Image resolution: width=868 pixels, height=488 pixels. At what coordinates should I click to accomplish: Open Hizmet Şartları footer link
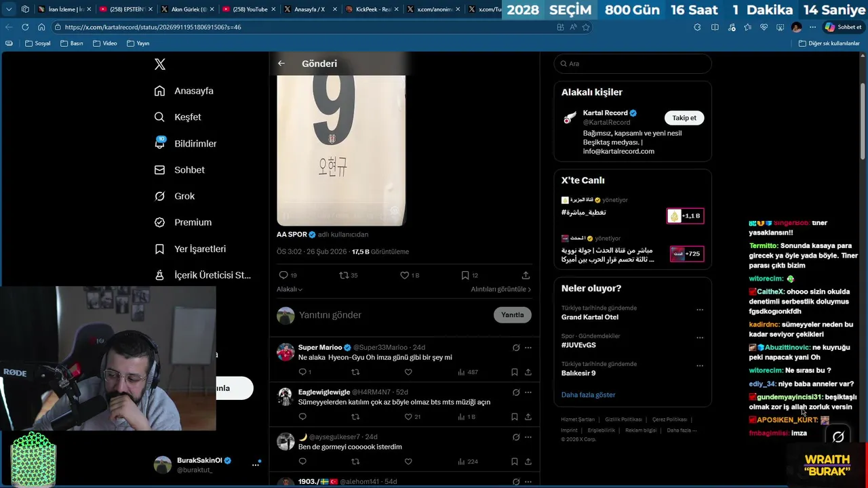coord(578,420)
